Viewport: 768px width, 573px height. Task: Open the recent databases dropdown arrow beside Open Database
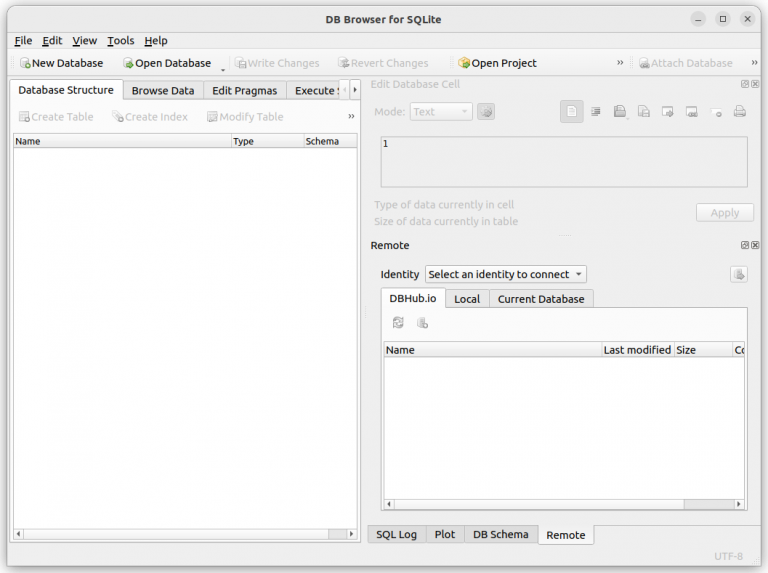(223, 70)
